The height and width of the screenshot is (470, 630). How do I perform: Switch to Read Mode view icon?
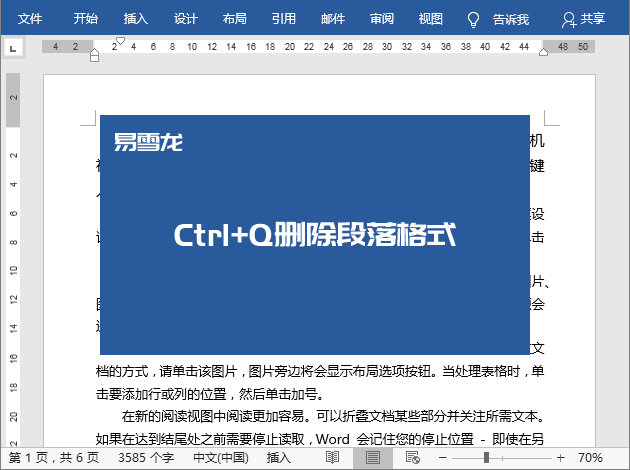332,458
